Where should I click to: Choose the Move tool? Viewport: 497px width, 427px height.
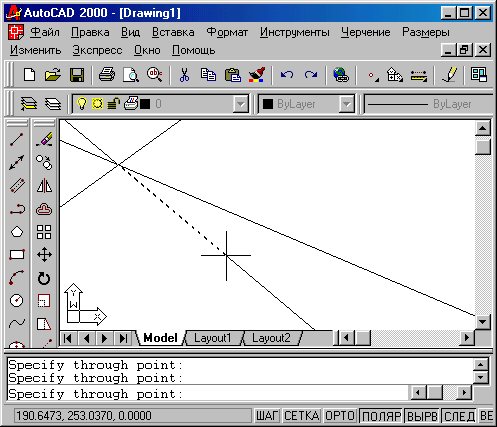pyautogui.click(x=44, y=255)
